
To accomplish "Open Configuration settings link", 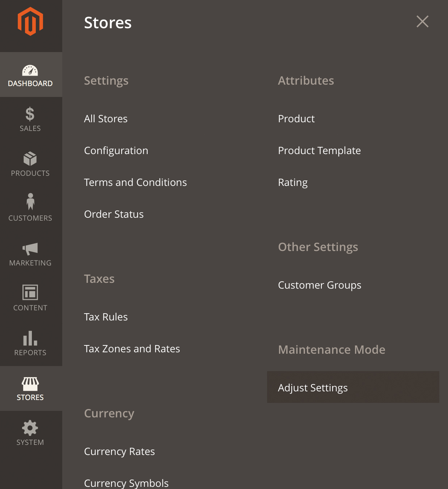I will coord(116,150).
